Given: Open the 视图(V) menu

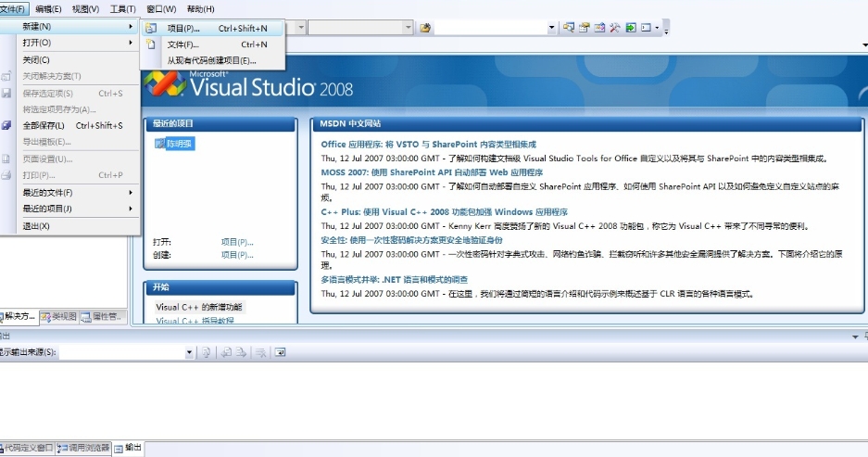Looking at the screenshot, I should pos(85,9).
